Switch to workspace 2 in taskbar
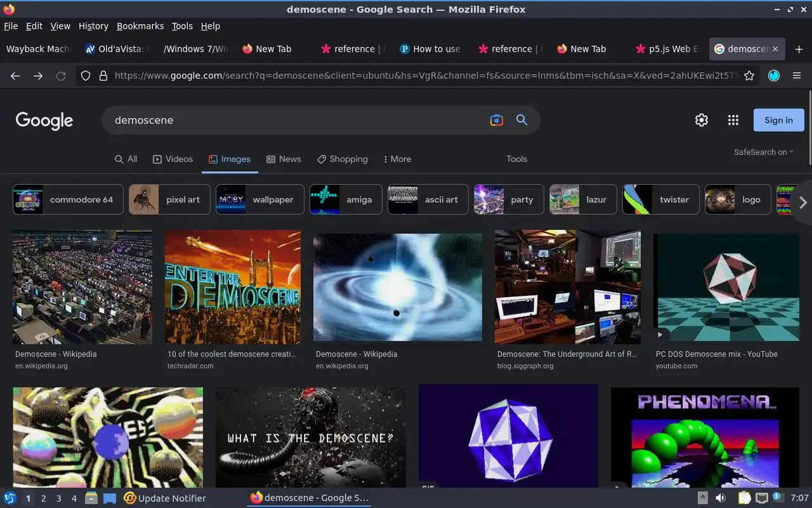Image resolution: width=812 pixels, height=508 pixels. [43, 498]
